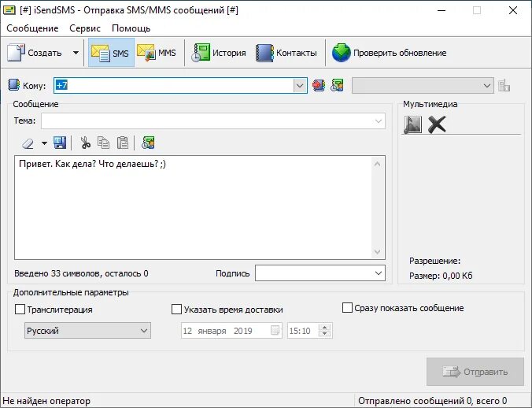The width and height of the screenshot is (532, 408).
Task: Open the Создать dropdown arrow
Action: click(x=76, y=53)
